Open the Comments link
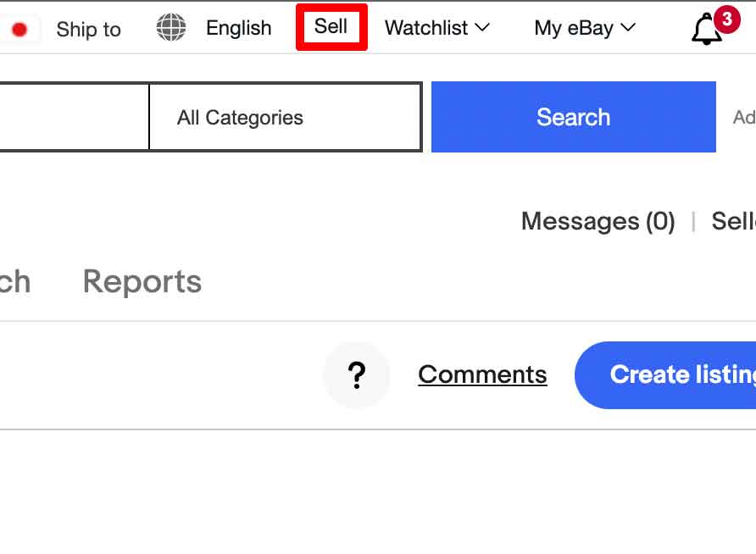 (x=482, y=374)
